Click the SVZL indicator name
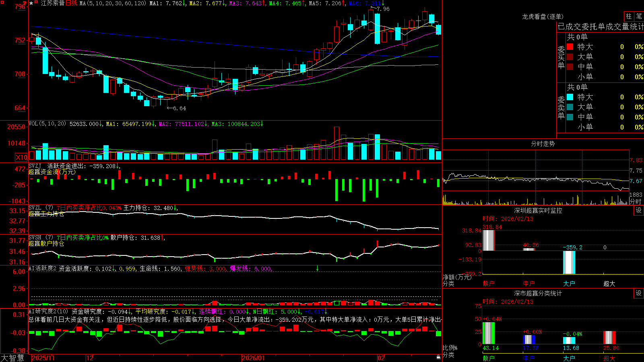 click(x=35, y=208)
